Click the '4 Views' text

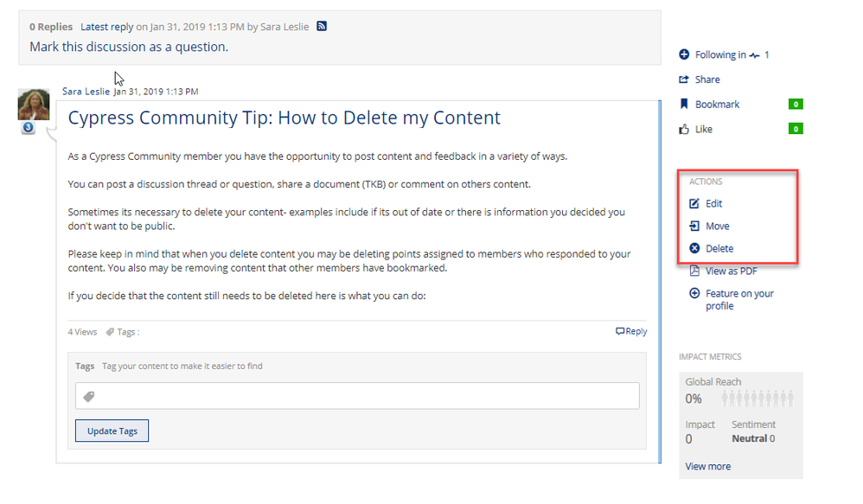[82, 332]
